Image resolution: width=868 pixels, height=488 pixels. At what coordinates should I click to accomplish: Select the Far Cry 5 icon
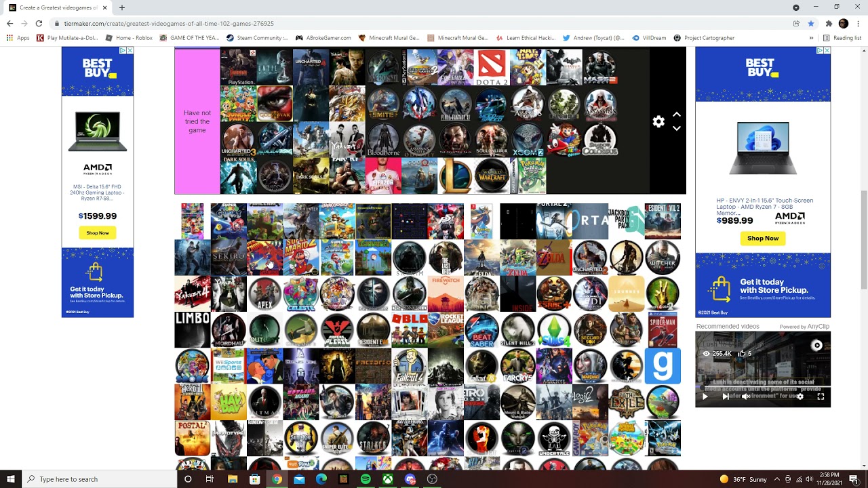(518, 366)
